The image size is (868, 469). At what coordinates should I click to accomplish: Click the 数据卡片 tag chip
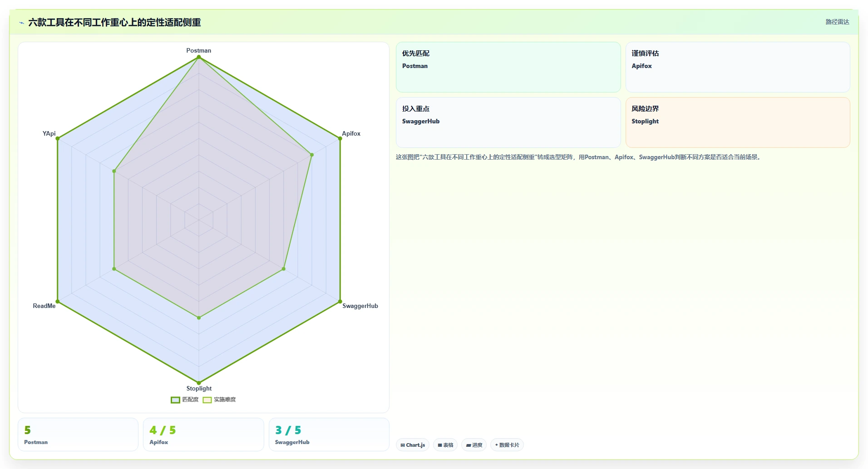pos(507,445)
